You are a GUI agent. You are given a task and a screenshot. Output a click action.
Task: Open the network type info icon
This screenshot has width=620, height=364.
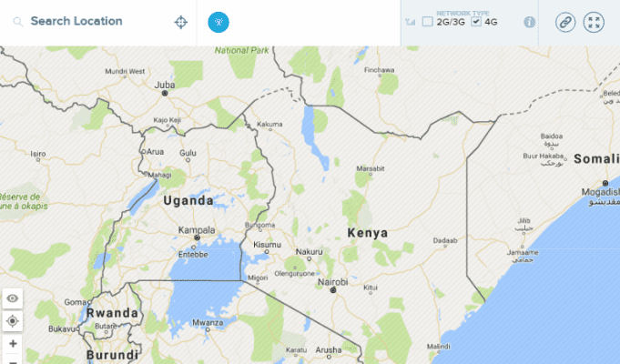529,22
